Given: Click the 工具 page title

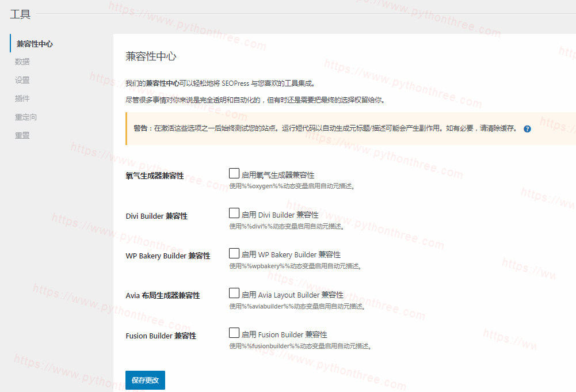Looking at the screenshot, I should tap(20, 14).
